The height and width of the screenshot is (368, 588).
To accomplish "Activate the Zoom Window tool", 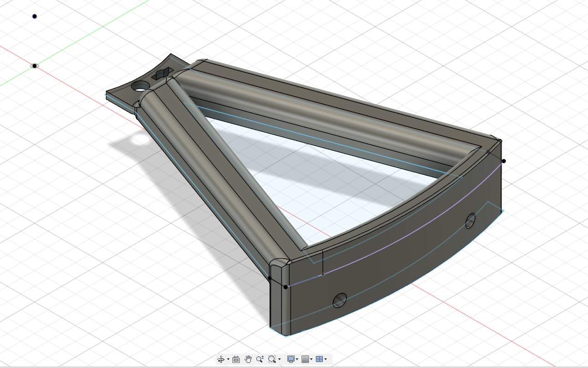I will coord(272,359).
